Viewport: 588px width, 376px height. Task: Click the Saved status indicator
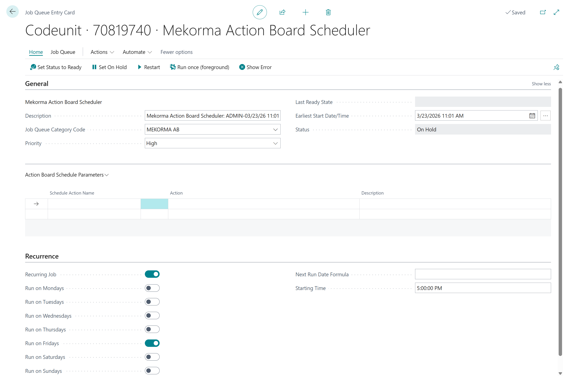coord(515,12)
